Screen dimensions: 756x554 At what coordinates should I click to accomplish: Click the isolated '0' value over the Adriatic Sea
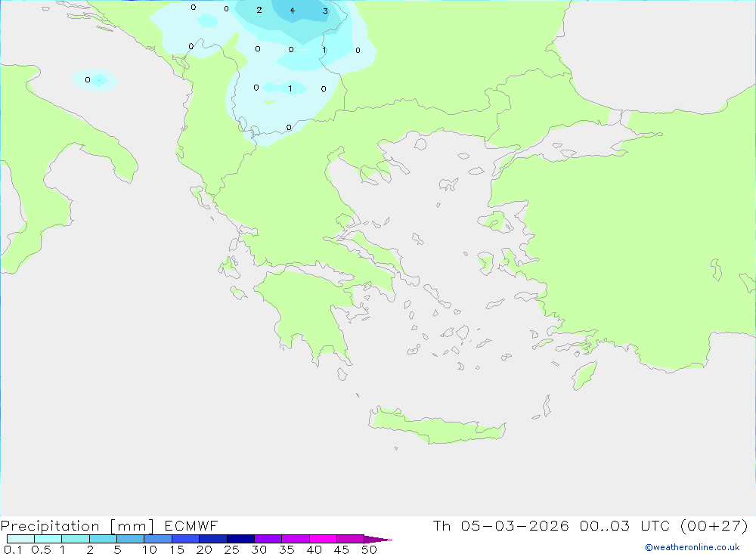pos(87,79)
